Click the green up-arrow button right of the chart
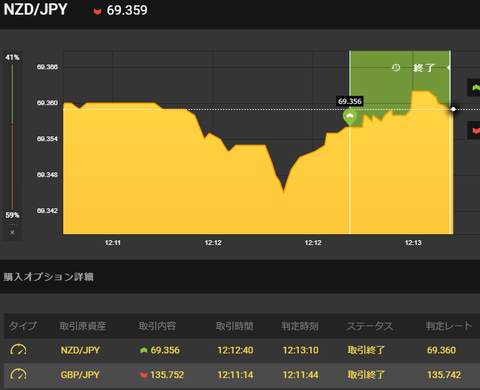 click(475, 88)
